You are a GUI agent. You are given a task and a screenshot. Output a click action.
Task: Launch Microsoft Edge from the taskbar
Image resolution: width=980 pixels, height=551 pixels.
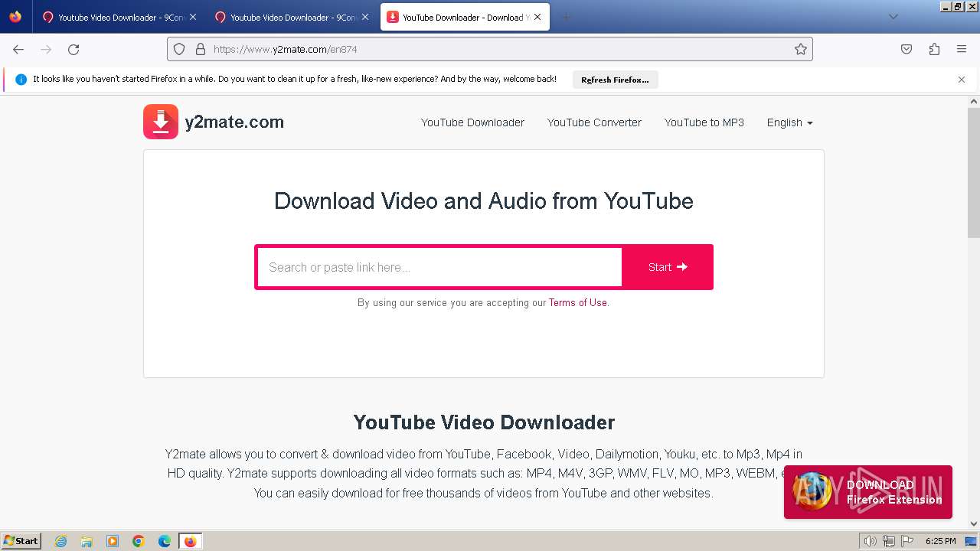pos(165,541)
